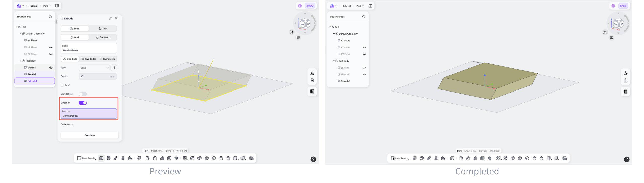The image size is (644, 183).
Task: Toggle panel layout icon in Preview top bar
Action: [x=57, y=6]
